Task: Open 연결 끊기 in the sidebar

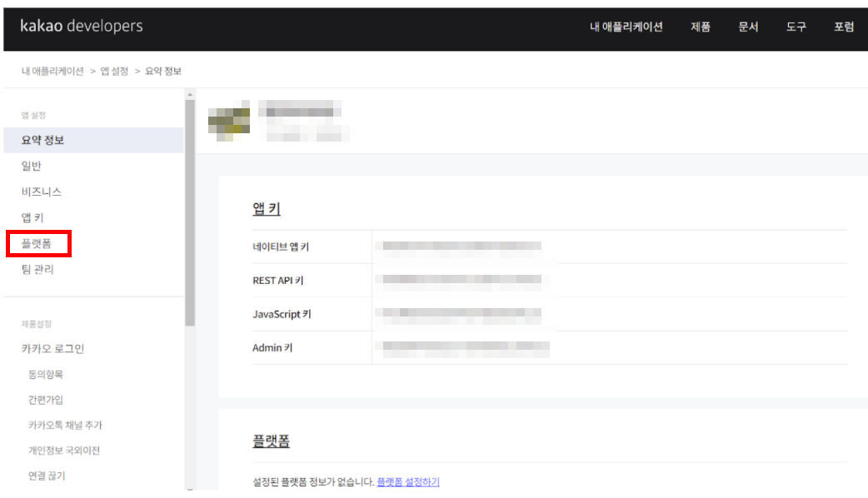Action: click(x=47, y=476)
